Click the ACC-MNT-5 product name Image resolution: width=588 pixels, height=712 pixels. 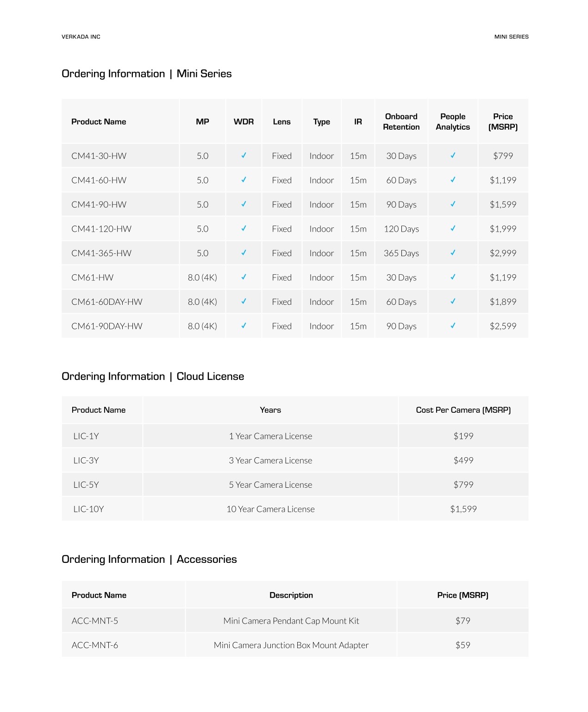point(95,621)
